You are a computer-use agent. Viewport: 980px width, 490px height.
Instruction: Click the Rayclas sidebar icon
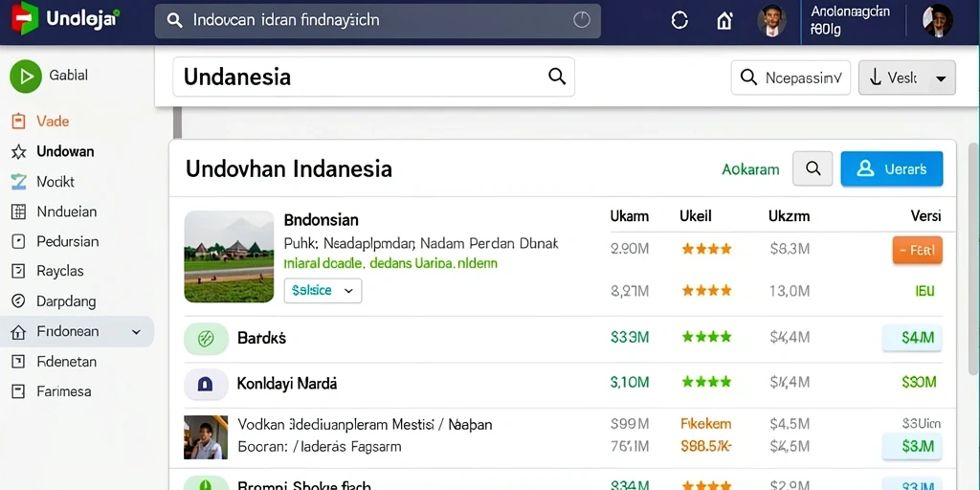pyautogui.click(x=19, y=271)
